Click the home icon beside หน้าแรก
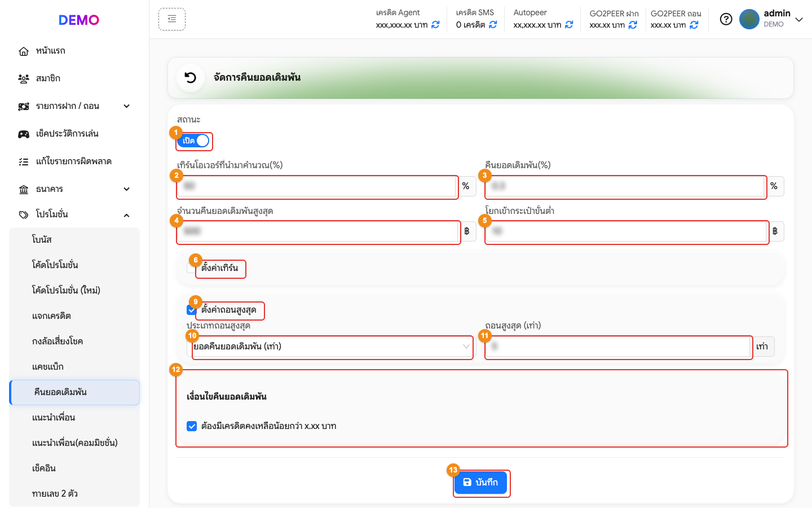Viewport: 812px width, 508px height. (24, 51)
